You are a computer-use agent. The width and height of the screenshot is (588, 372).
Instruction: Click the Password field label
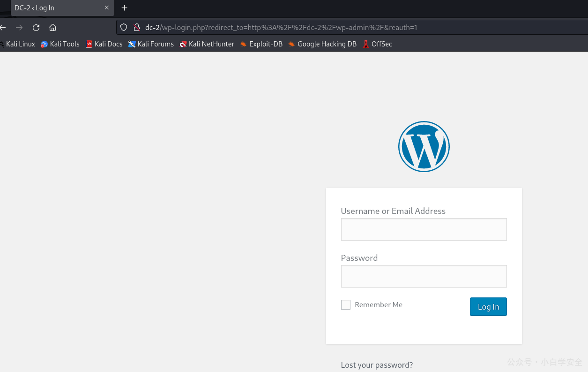coord(359,258)
